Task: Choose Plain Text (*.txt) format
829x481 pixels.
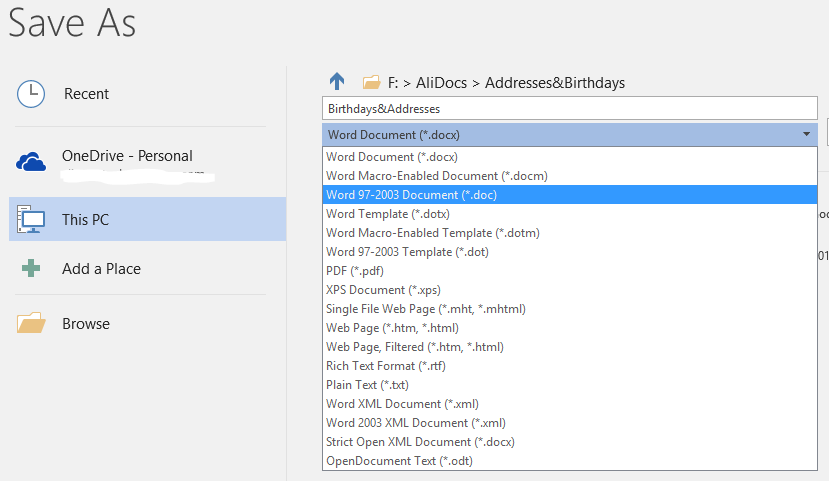Action: (570, 385)
